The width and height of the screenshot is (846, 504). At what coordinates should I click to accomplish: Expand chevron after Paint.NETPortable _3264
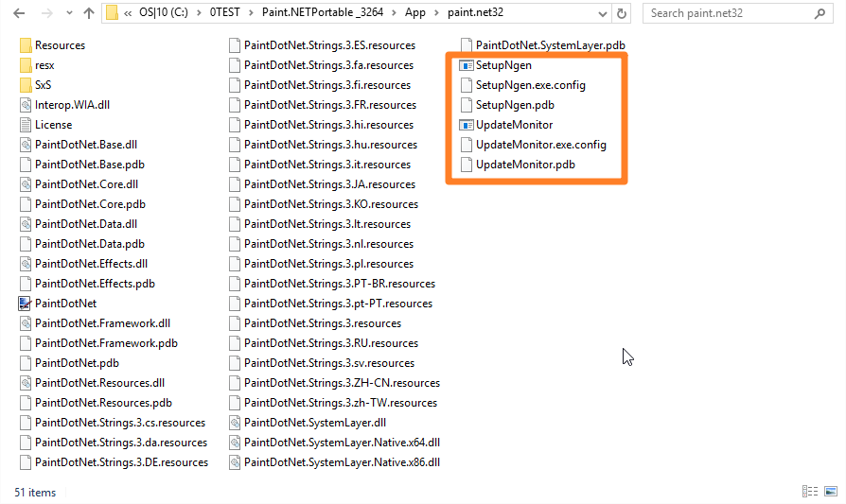(x=395, y=13)
